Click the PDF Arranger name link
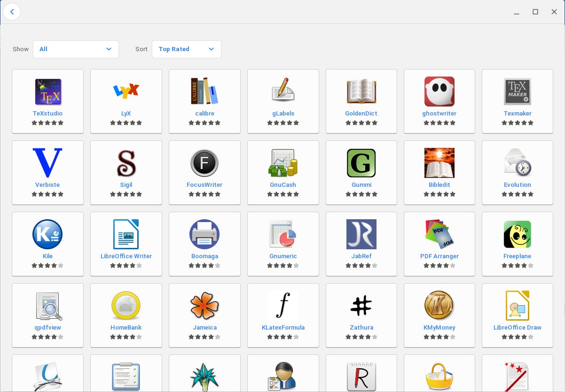565x392 pixels. [439, 256]
